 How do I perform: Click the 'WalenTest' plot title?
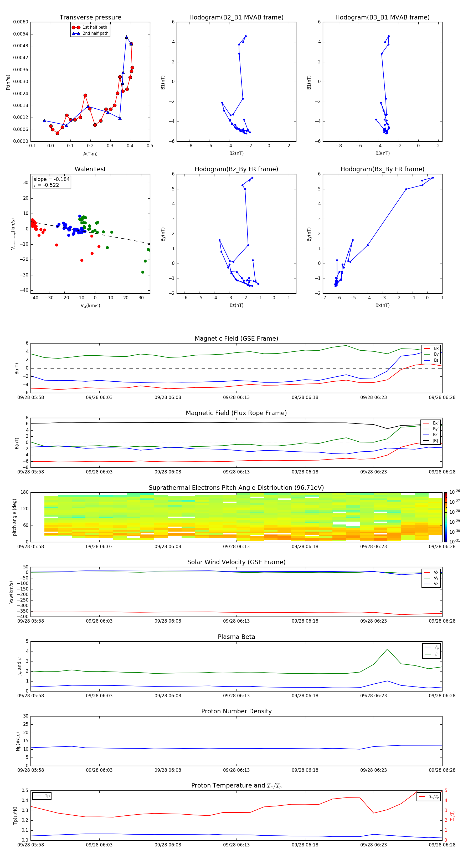90,169
